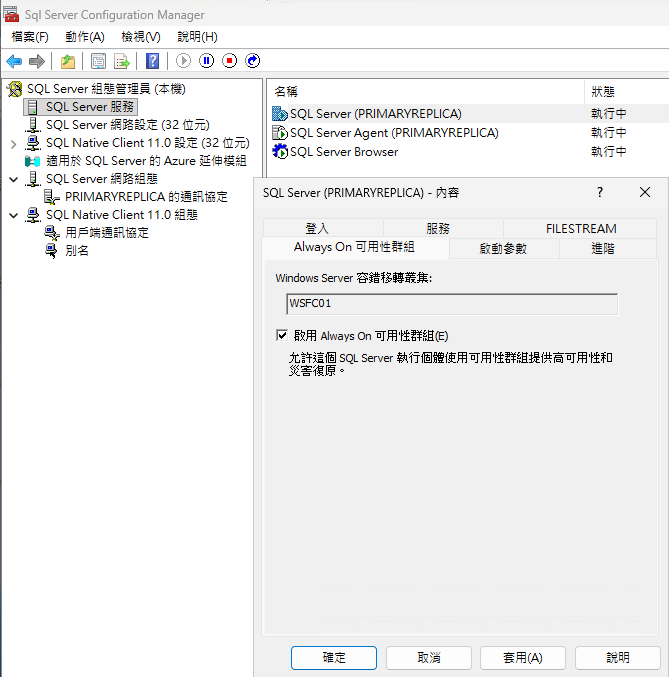Click the SQL Server 網路設定 (32 位元) icon
Image resolution: width=669 pixels, height=677 pixels.
[33, 125]
